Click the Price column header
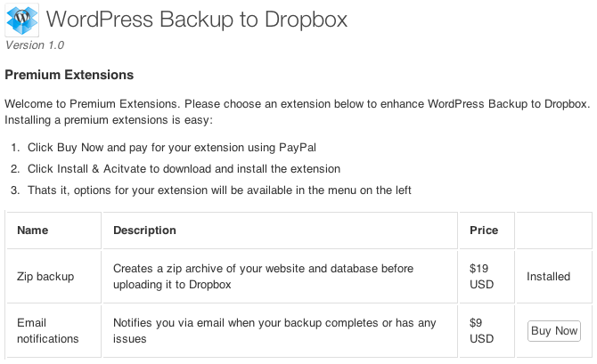The width and height of the screenshot is (597, 364). tap(484, 231)
